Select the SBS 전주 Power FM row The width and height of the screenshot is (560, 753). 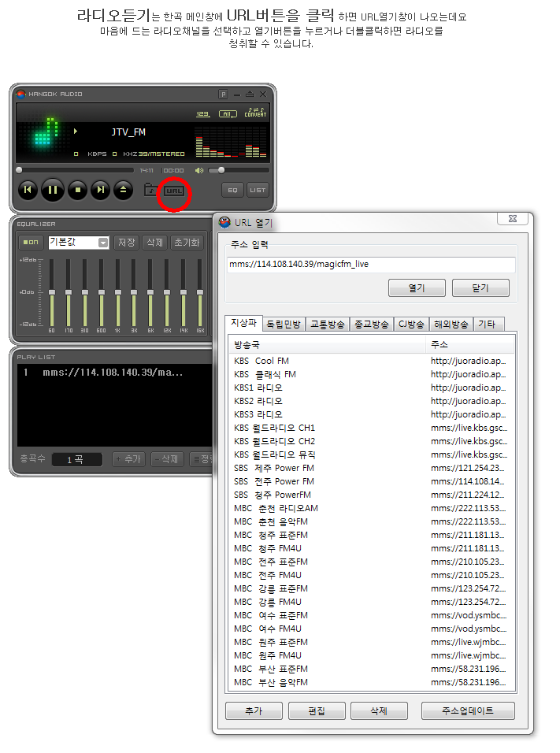click(x=372, y=482)
